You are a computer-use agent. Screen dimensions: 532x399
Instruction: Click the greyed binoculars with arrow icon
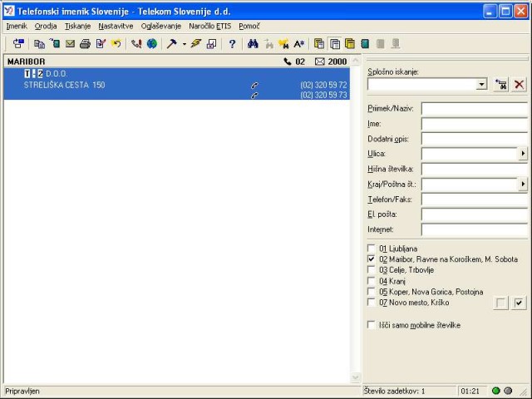(268, 43)
